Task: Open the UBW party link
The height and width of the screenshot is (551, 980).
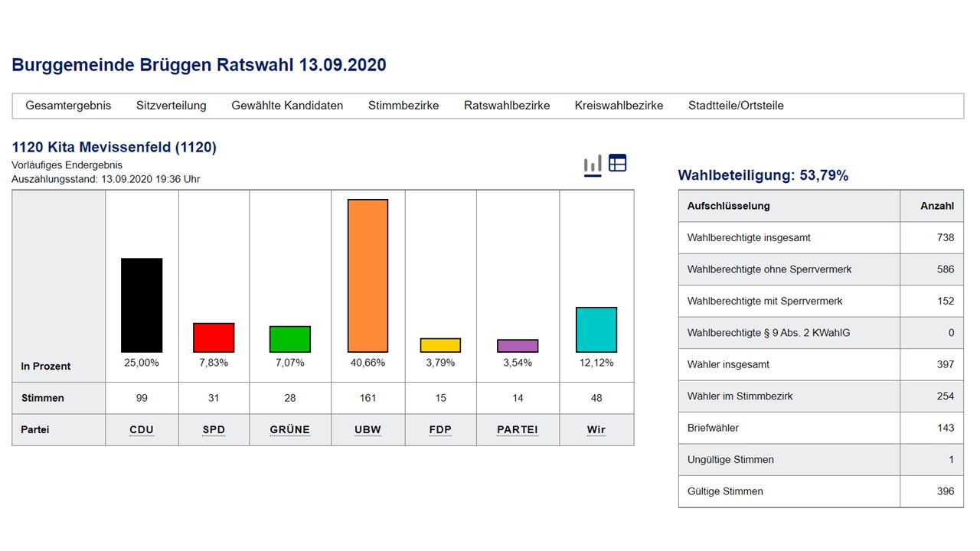Action: 368,430
